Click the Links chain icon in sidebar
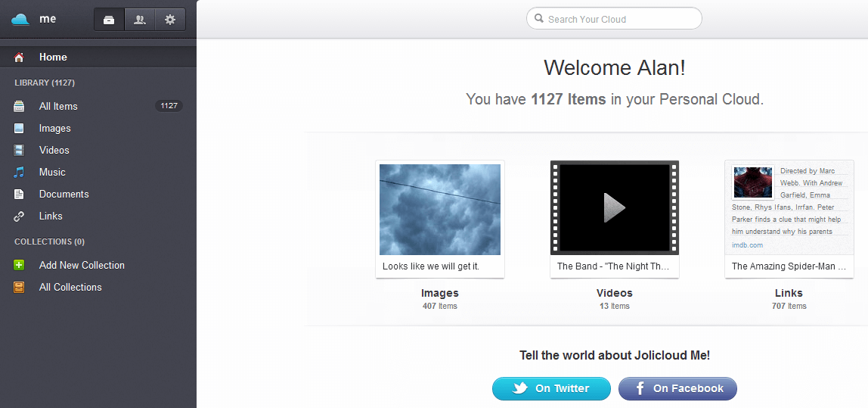868x408 pixels. point(20,216)
